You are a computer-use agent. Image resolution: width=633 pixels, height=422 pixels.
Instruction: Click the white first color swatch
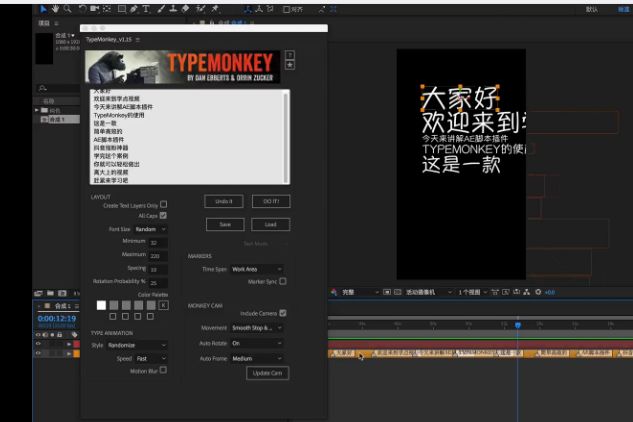(101, 305)
